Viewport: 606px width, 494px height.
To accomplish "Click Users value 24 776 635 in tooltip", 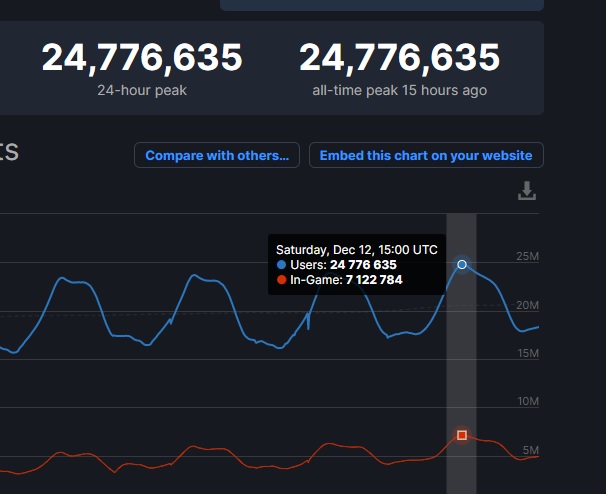I will pyautogui.click(x=363, y=265).
